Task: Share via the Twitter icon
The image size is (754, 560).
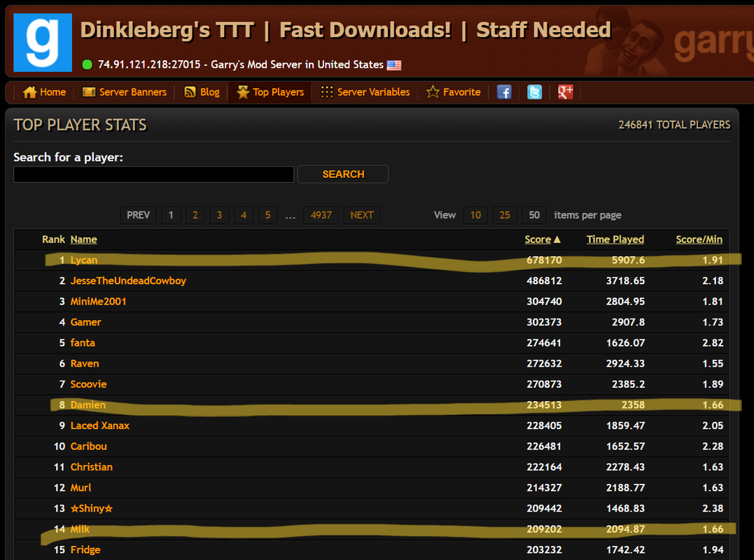Action: tap(534, 92)
